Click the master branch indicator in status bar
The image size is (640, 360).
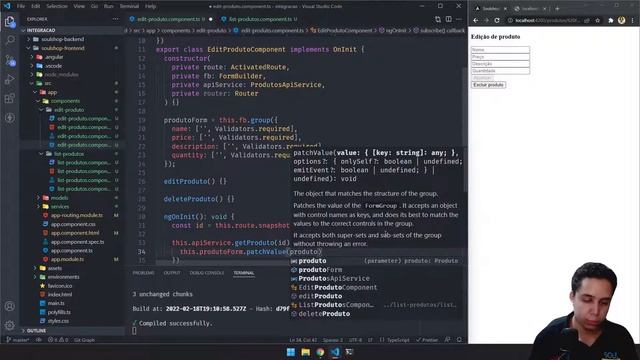point(18,340)
